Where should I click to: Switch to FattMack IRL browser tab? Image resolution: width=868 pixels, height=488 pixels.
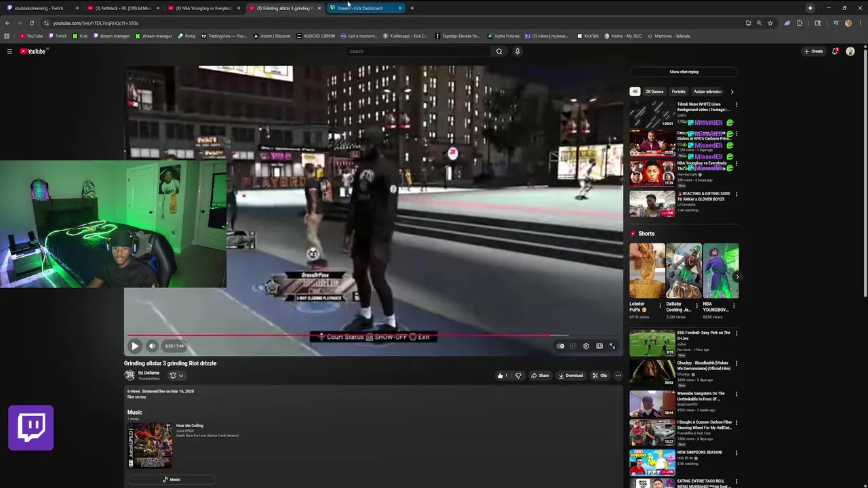click(122, 8)
